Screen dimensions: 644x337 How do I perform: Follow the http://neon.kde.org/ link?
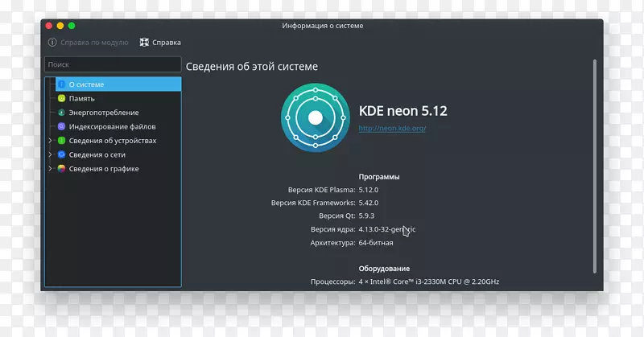[392, 128]
